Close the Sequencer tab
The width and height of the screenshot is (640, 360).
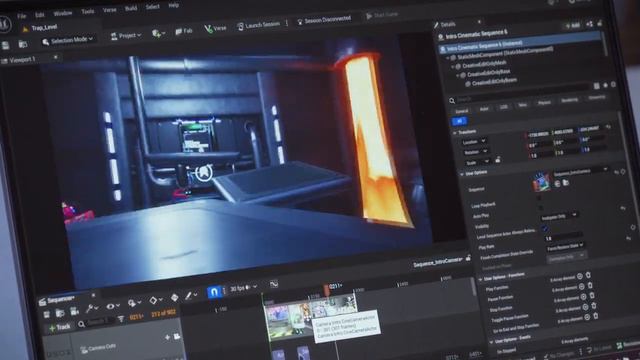(93, 295)
